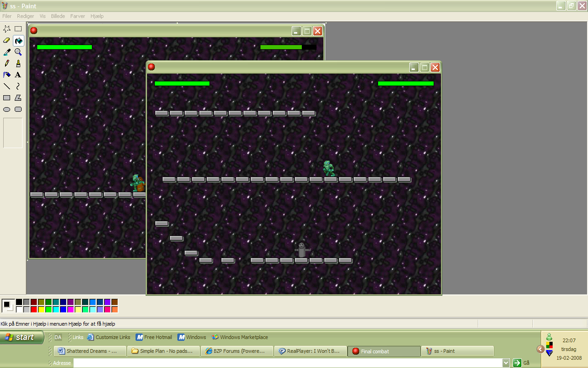Open the Billede menu

pyautogui.click(x=58, y=16)
